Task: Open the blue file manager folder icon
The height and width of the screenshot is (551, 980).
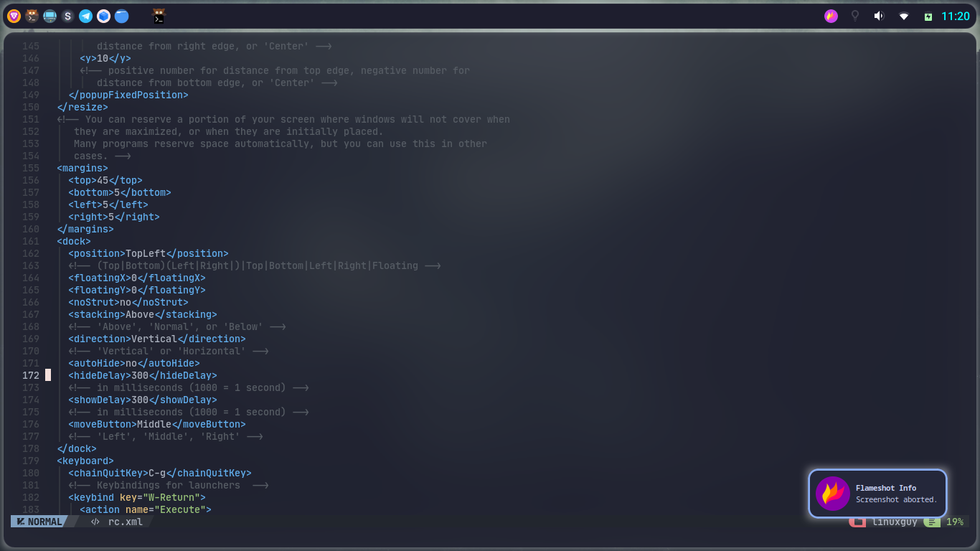Action: pyautogui.click(x=121, y=16)
